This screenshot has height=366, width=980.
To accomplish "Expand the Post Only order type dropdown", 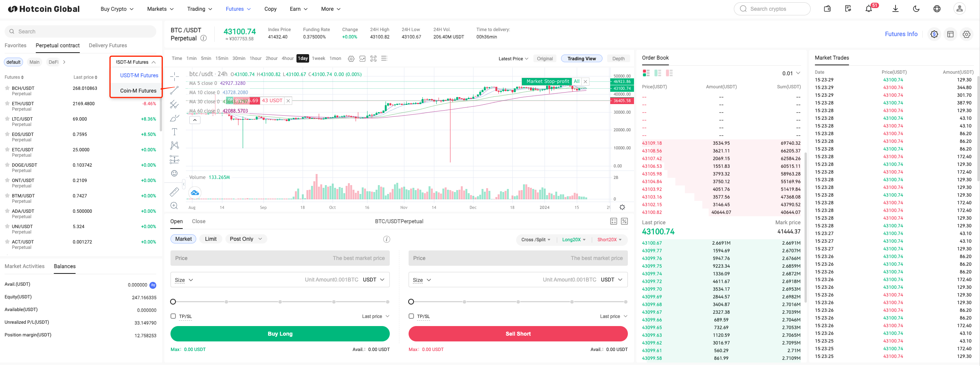I will click(246, 239).
